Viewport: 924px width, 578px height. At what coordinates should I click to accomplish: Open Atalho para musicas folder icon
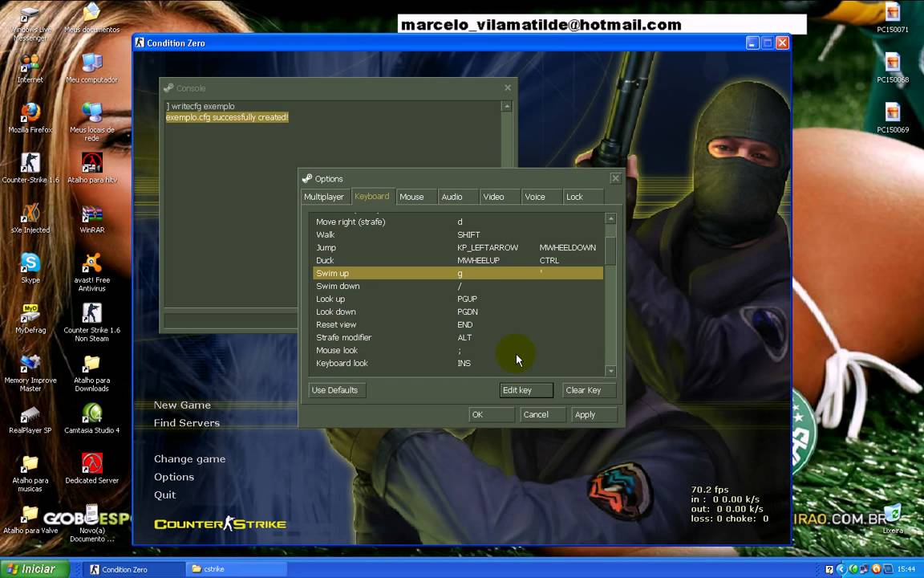pos(30,473)
